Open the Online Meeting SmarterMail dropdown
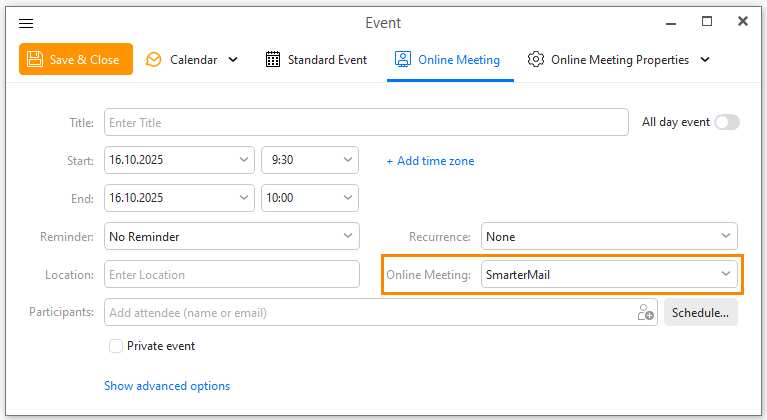This screenshot has width=767, height=420. (726, 274)
